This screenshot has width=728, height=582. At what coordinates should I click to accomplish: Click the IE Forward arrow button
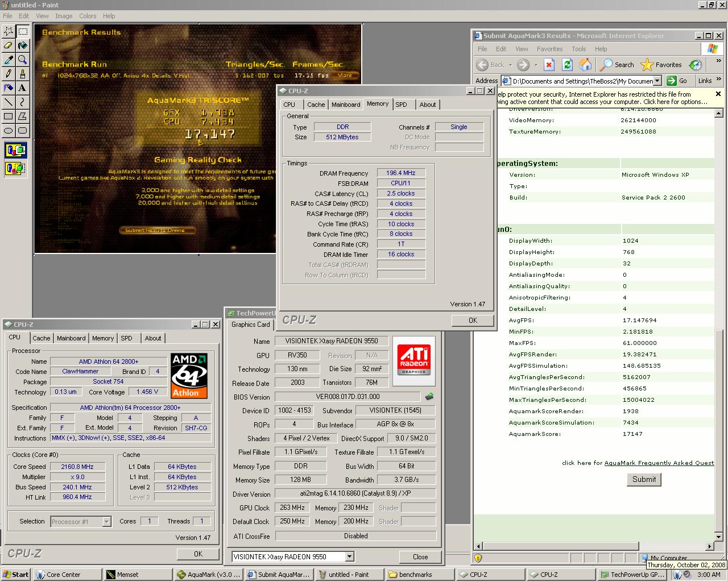[x=523, y=65]
